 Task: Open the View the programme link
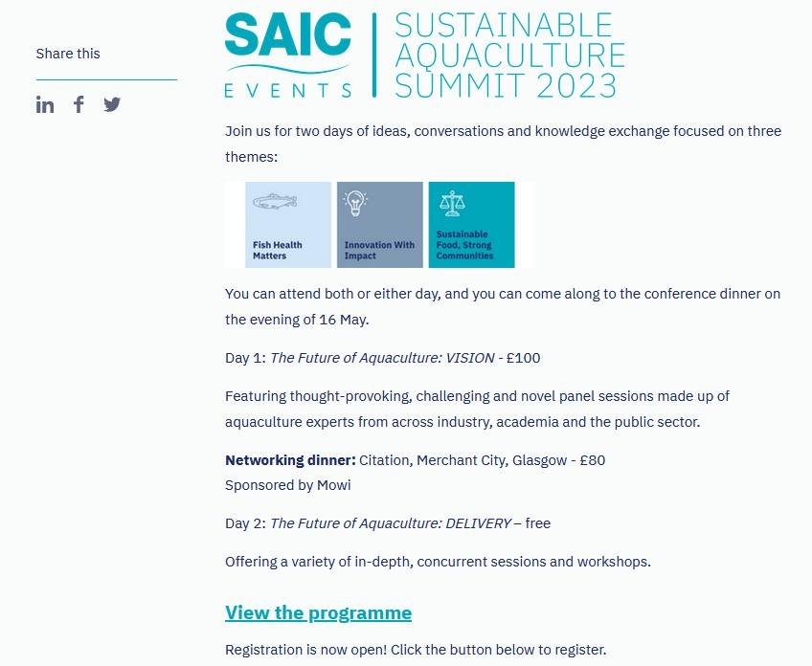(x=318, y=612)
